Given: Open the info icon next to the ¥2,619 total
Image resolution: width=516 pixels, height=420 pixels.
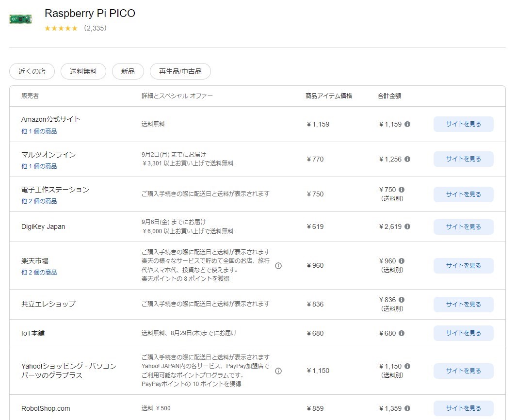Looking at the screenshot, I should coord(407,226).
